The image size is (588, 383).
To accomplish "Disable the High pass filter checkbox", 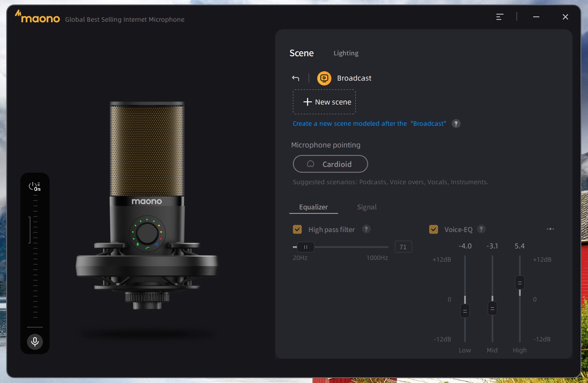I will click(x=297, y=229).
